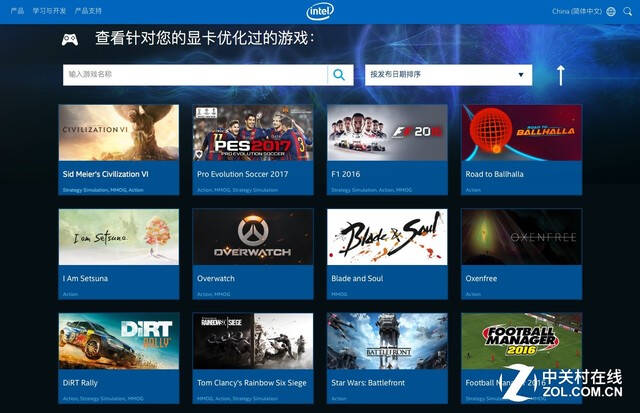Select the Blade and Soul title
Screen dimensions: 640x413
coord(357,279)
